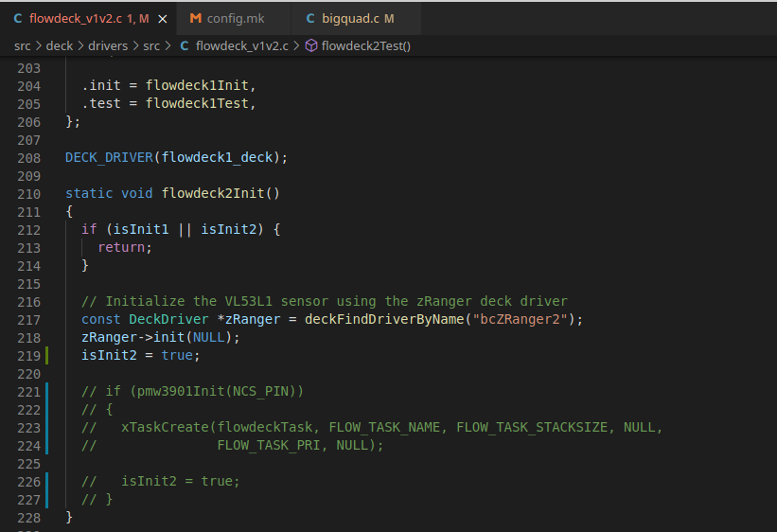This screenshot has height=532, width=777.
Task: Click line number 210 in the gutter
Action: 29,193
